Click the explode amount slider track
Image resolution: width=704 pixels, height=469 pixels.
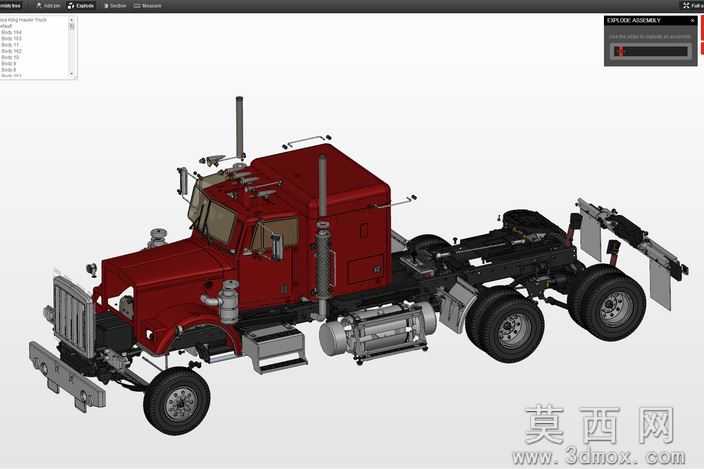click(x=651, y=51)
